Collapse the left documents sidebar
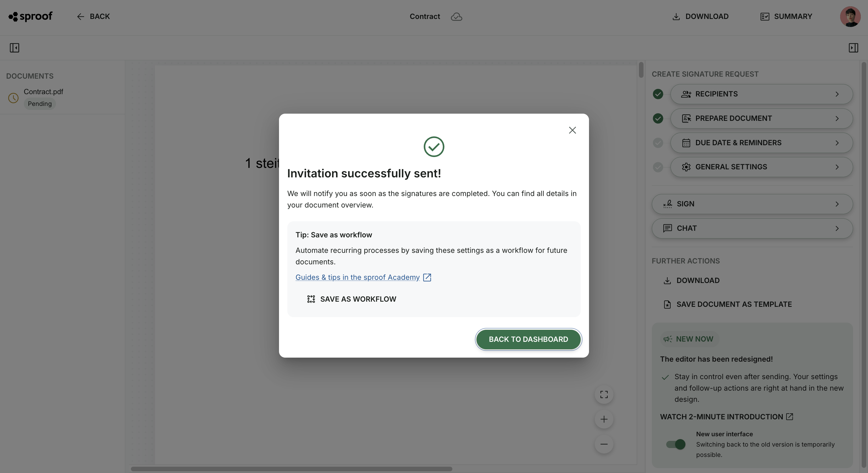The image size is (868, 473). 14,48
